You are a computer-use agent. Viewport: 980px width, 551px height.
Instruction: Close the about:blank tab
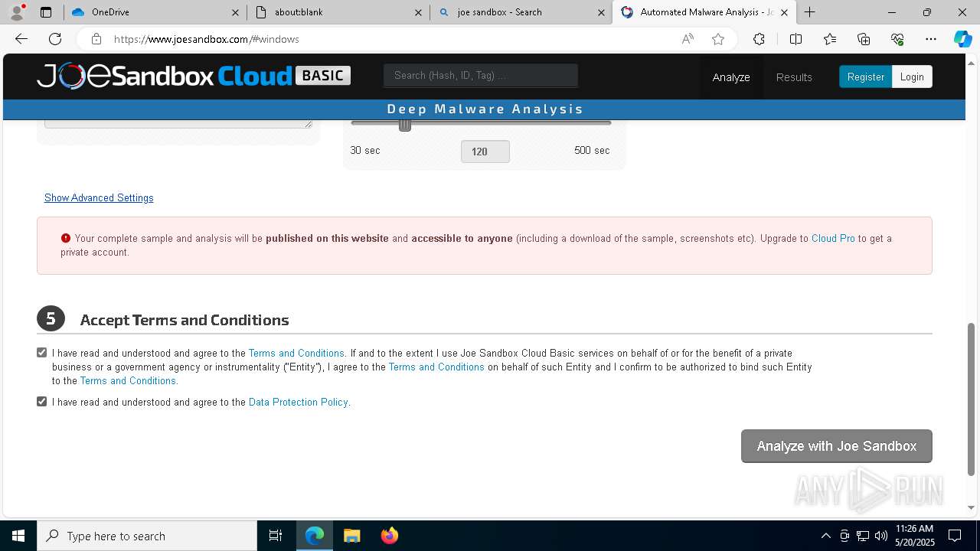point(418,12)
